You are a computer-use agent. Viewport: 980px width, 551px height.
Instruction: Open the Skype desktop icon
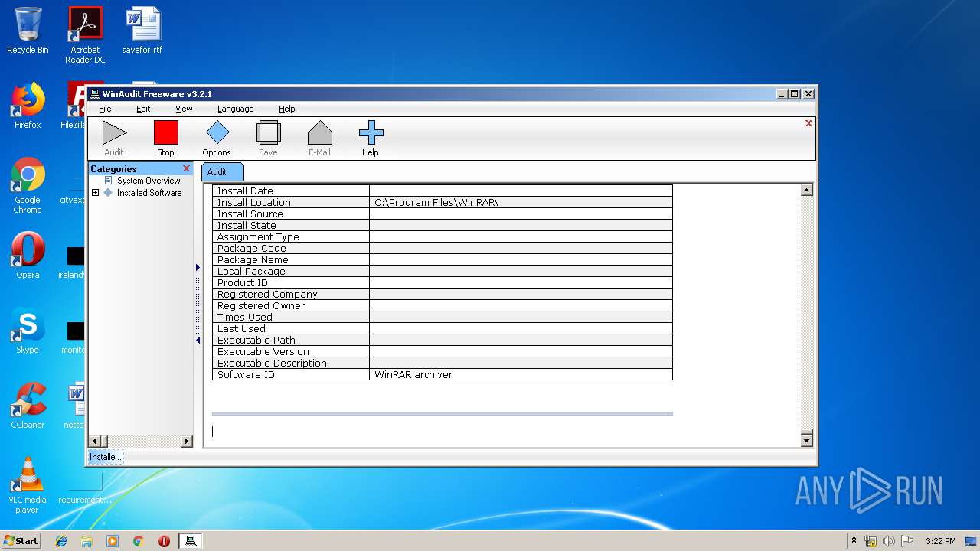point(28,331)
